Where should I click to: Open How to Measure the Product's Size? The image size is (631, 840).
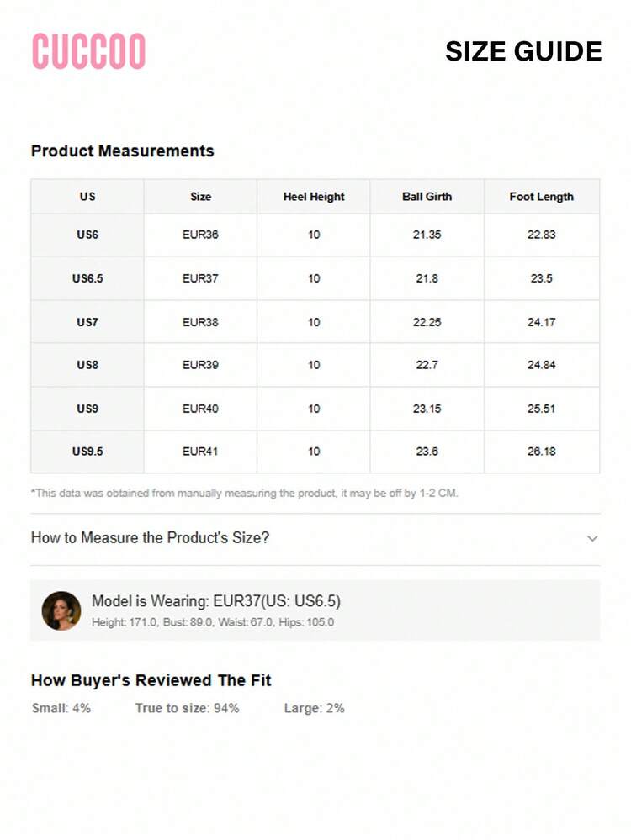point(151,538)
